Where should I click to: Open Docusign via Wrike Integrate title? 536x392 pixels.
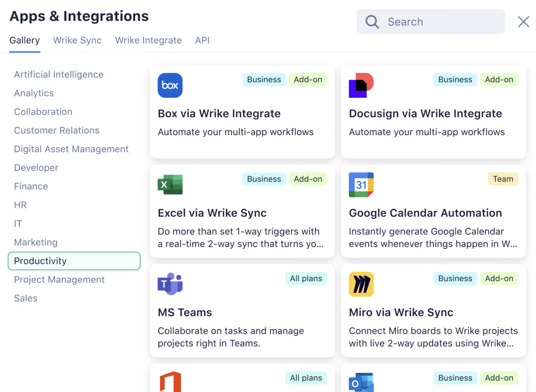pyautogui.click(x=425, y=113)
